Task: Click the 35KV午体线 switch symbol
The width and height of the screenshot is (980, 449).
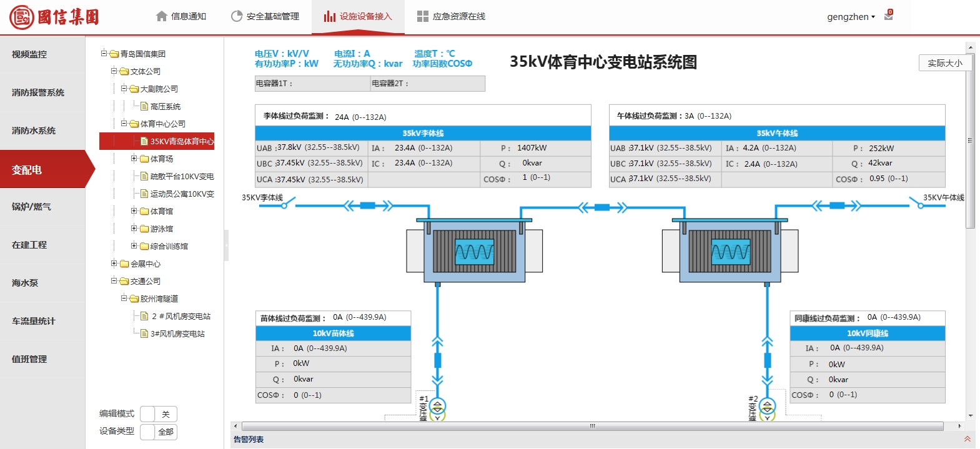Action: pyautogui.click(x=916, y=204)
